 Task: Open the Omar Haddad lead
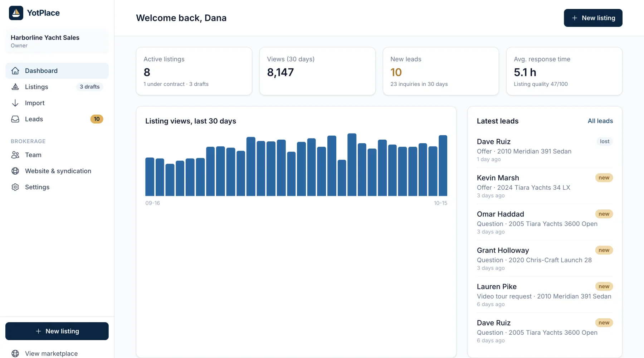545,222
